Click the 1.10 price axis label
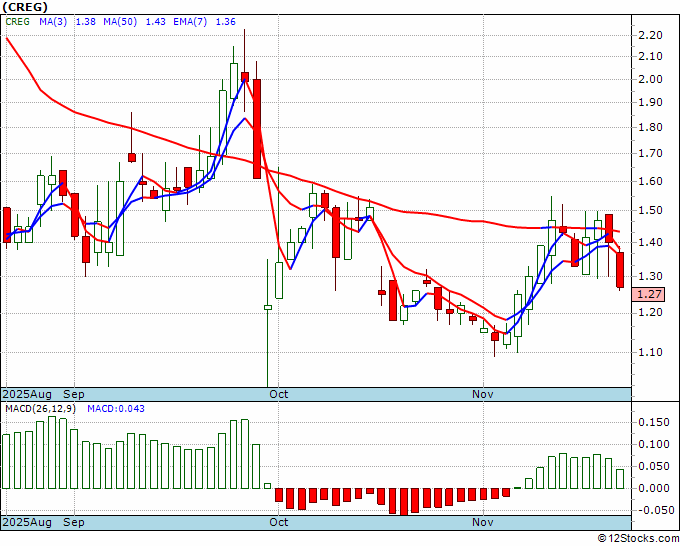680x546 pixels. [x=650, y=352]
